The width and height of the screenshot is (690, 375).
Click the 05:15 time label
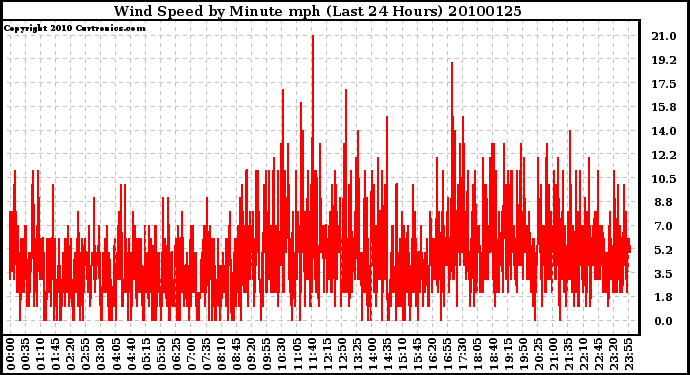[146, 354]
